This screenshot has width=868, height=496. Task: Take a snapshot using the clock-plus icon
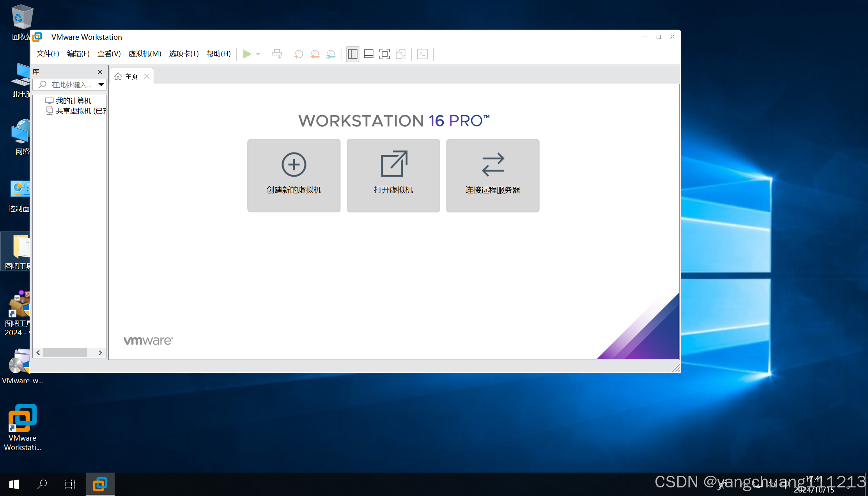click(x=299, y=54)
